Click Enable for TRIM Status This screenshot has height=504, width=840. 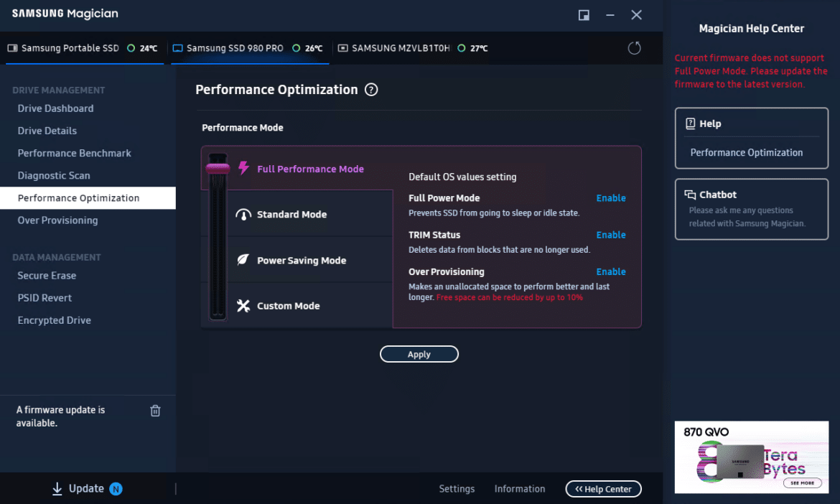pyautogui.click(x=611, y=235)
